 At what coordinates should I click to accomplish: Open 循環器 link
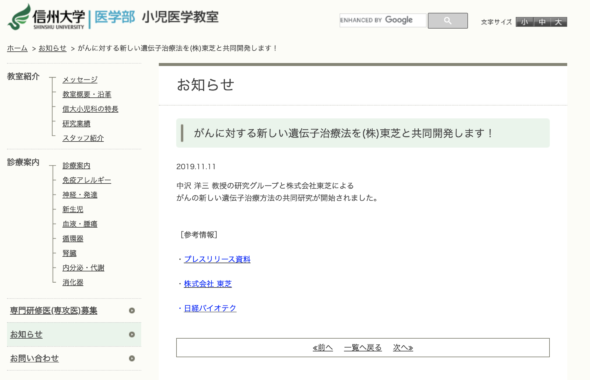point(73,239)
